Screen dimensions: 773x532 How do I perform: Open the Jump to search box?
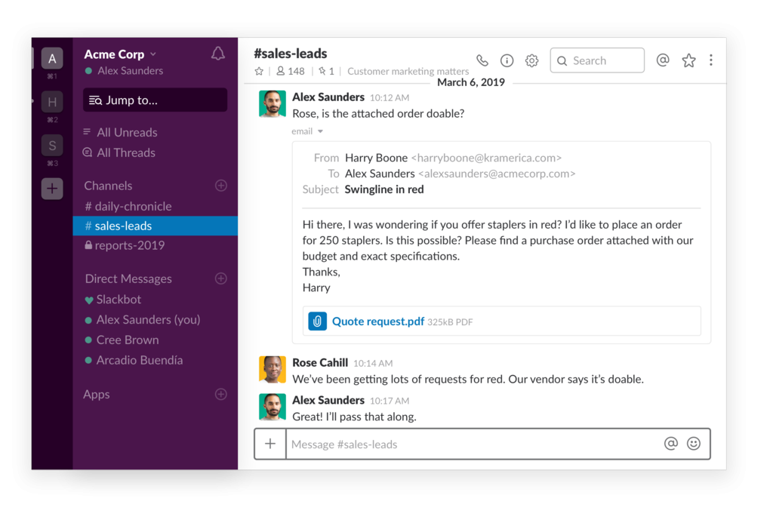(x=155, y=100)
